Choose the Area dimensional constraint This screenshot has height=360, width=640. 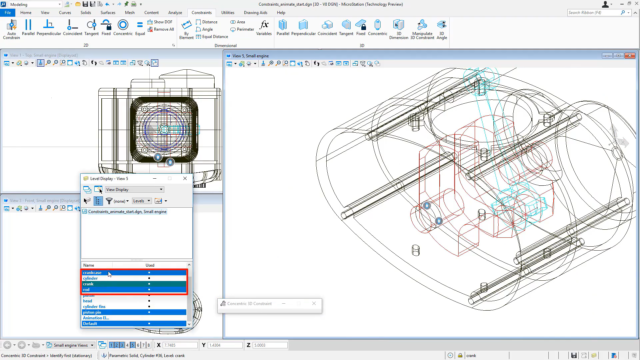pos(238,22)
